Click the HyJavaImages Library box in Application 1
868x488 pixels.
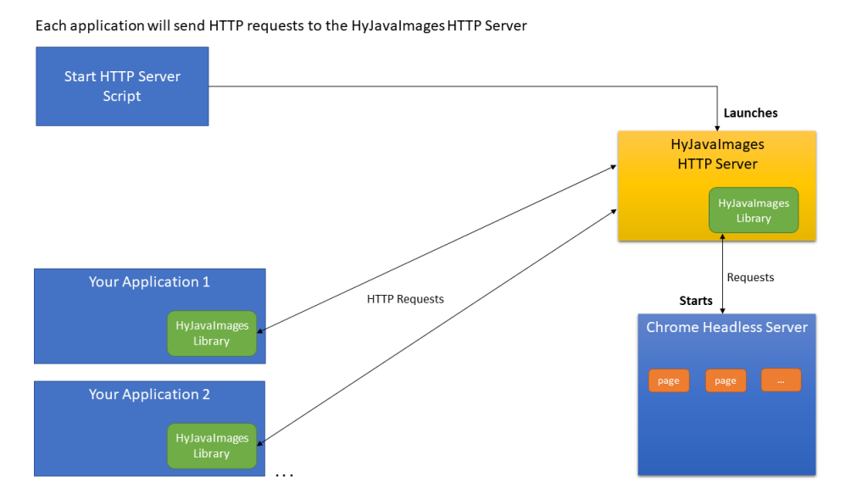point(211,333)
